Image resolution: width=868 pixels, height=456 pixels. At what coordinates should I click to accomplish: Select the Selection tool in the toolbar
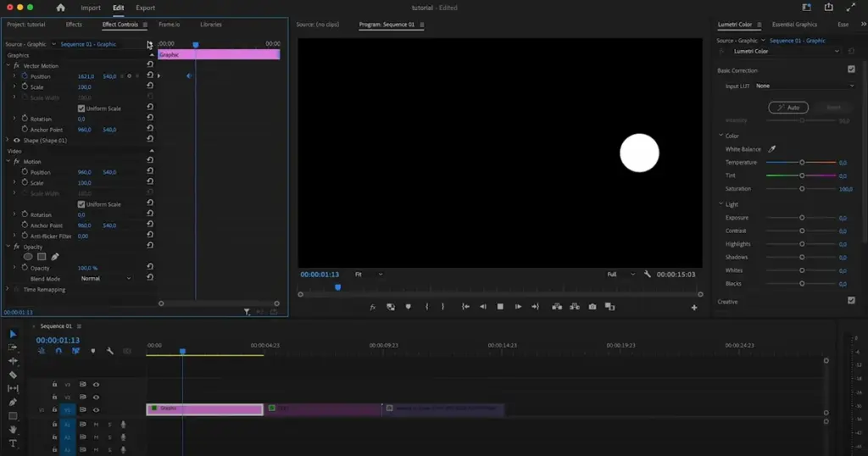(x=13, y=334)
